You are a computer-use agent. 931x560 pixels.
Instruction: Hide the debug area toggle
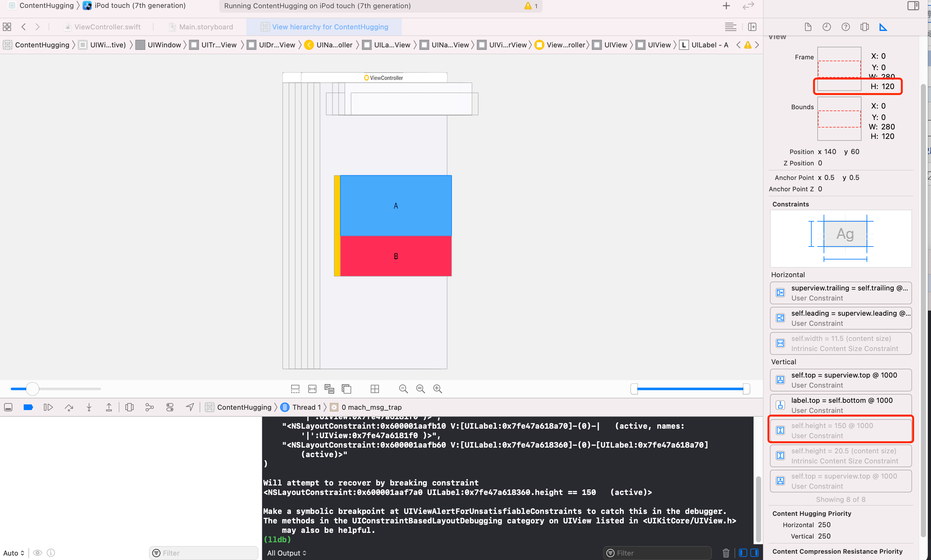8,407
